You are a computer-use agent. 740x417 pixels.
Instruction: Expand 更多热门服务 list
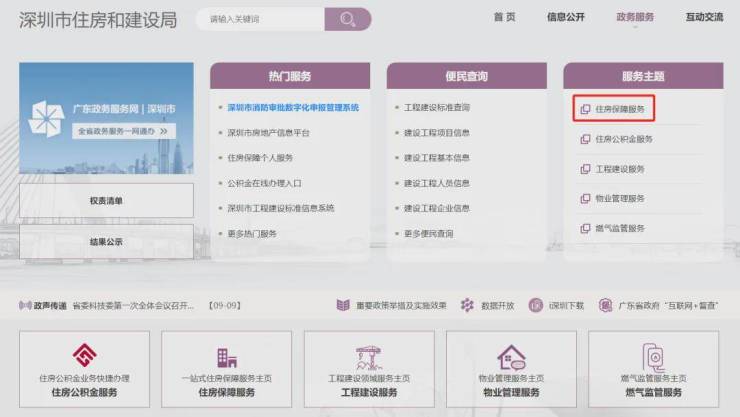point(252,234)
